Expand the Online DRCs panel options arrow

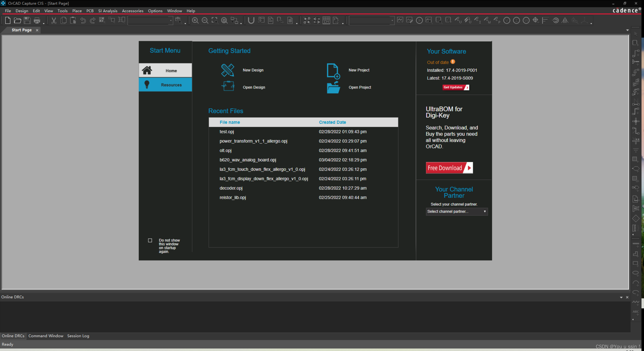click(621, 297)
